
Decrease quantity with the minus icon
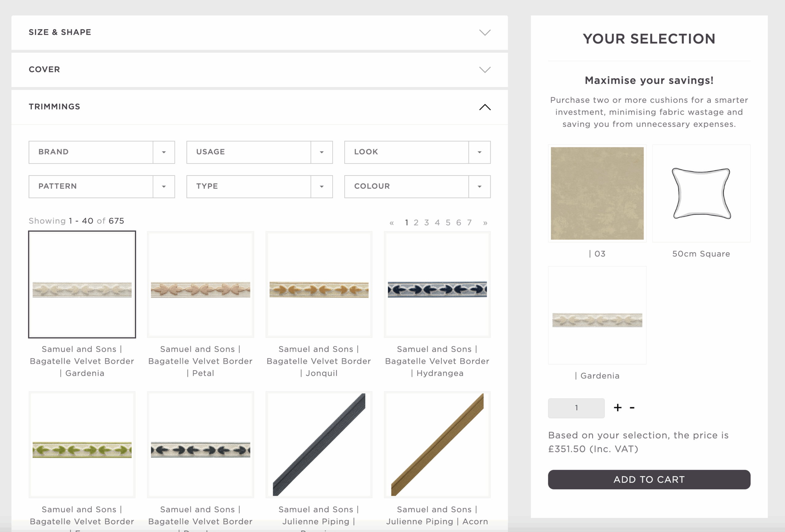click(632, 408)
